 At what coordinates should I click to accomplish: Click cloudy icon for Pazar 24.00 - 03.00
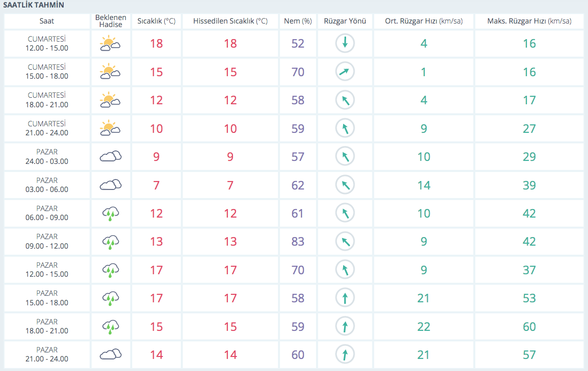coord(110,156)
